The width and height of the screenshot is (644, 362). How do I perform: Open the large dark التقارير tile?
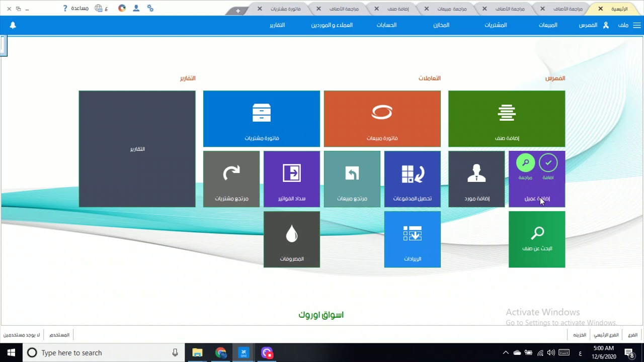137,149
